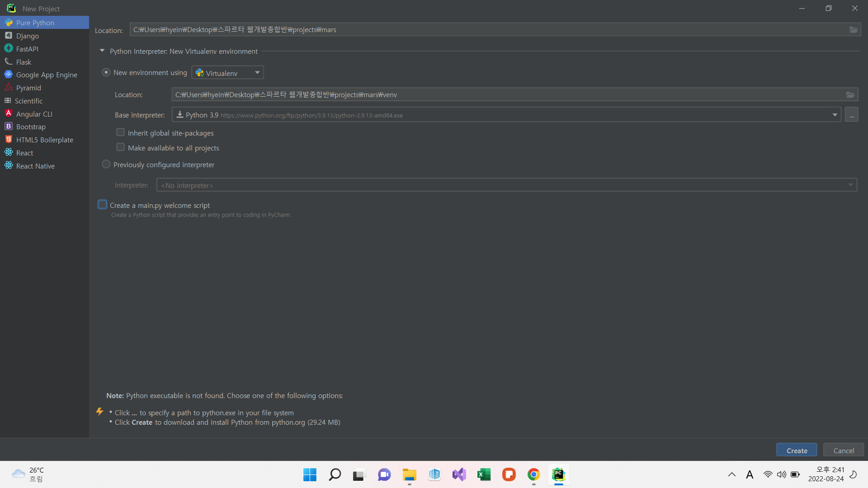Select HTML5 Boilerplate project type

[44, 140]
